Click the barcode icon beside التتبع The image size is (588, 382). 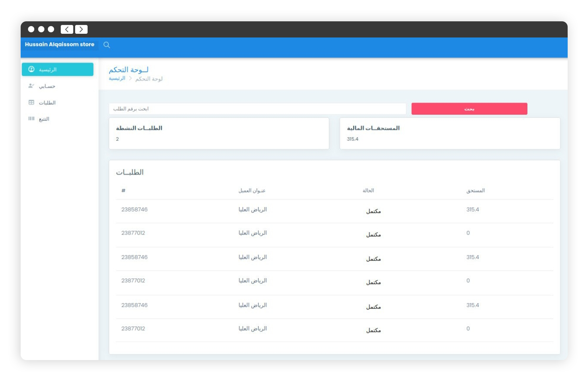coord(31,119)
